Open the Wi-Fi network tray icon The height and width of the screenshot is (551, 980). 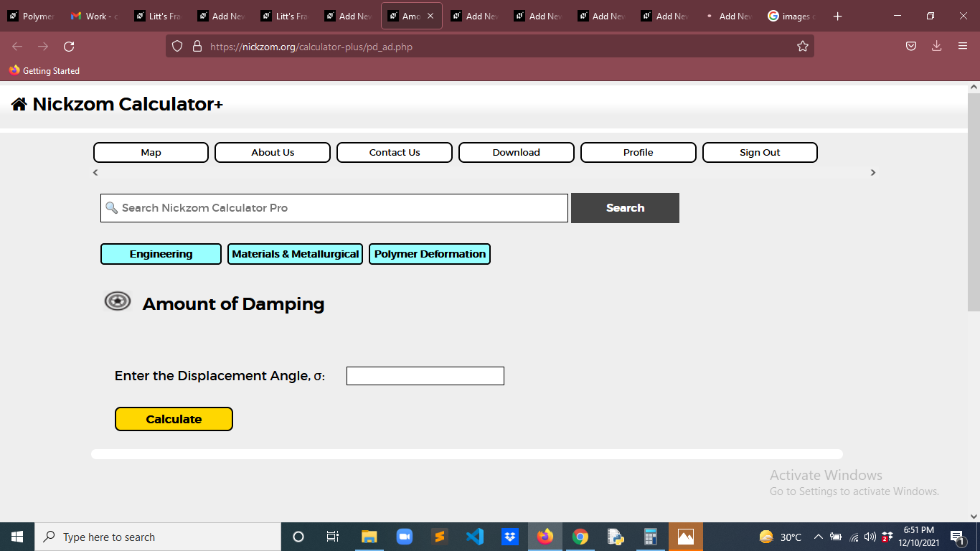(x=854, y=537)
